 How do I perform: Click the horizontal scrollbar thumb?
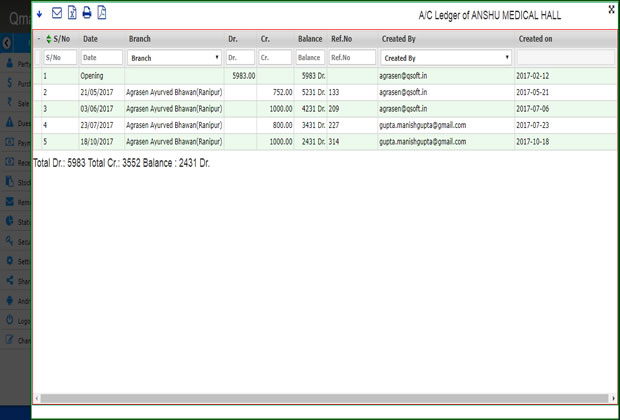(324, 398)
